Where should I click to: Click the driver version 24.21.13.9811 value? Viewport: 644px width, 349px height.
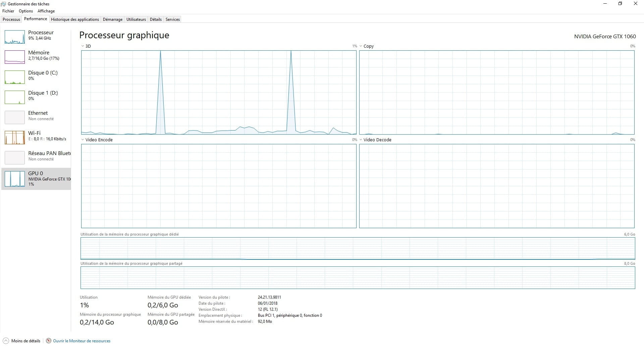[x=269, y=297]
